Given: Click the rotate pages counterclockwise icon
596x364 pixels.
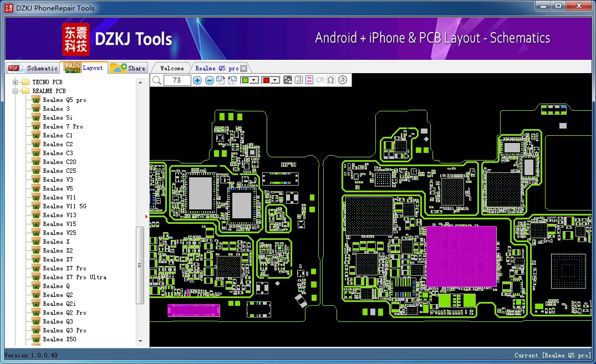Looking at the screenshot, I should pos(232,80).
